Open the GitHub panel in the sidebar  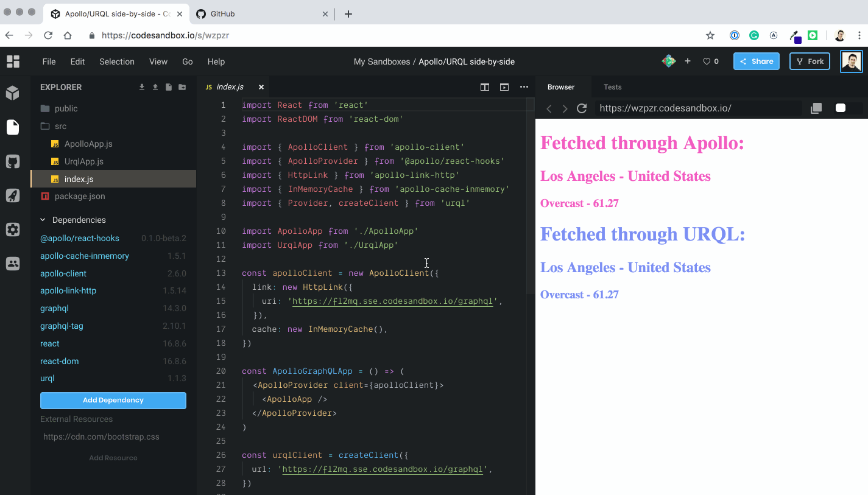13,161
